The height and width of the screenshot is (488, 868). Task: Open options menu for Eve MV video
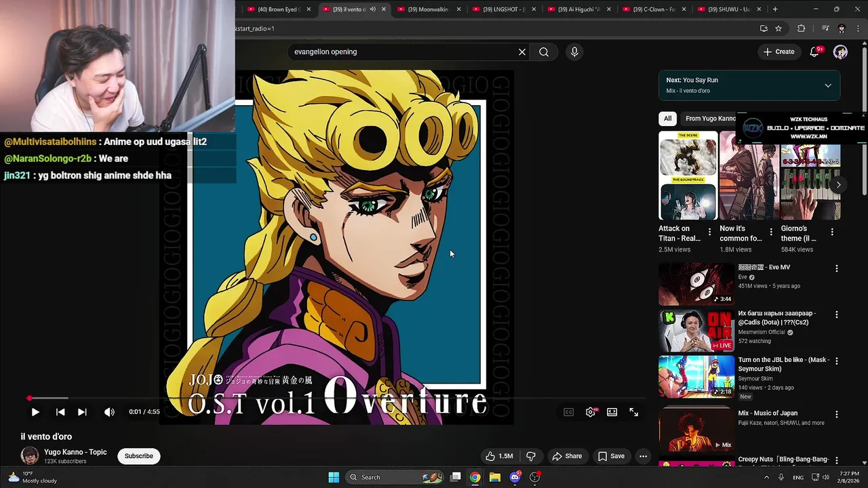pos(837,268)
